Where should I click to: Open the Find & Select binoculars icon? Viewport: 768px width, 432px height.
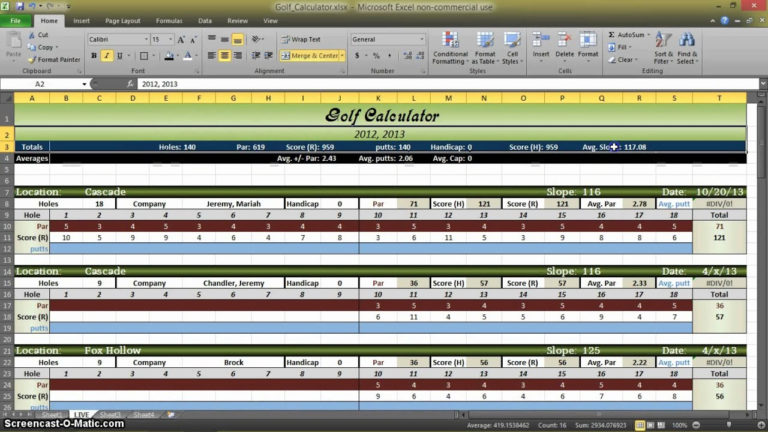pyautogui.click(x=687, y=42)
